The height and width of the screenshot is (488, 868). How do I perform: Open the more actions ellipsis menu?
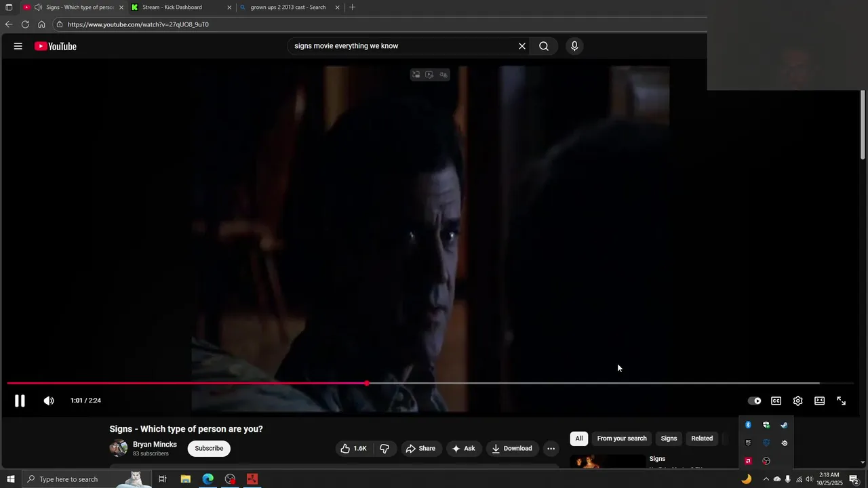pyautogui.click(x=551, y=449)
